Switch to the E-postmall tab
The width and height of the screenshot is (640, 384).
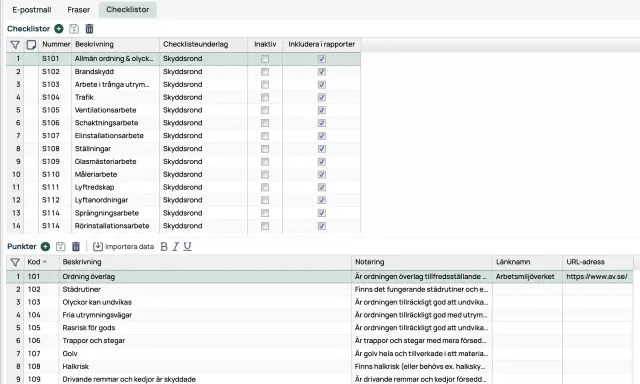pos(32,9)
